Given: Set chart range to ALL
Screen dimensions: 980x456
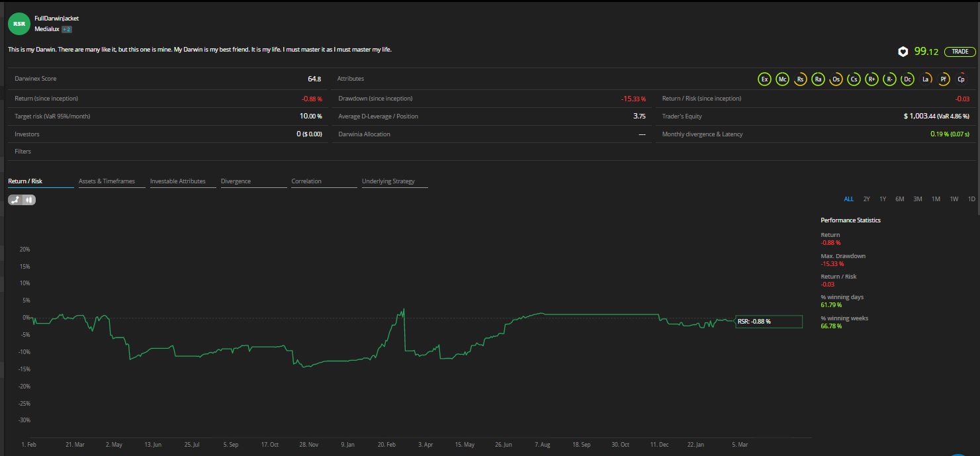Looking at the screenshot, I should click(848, 199).
